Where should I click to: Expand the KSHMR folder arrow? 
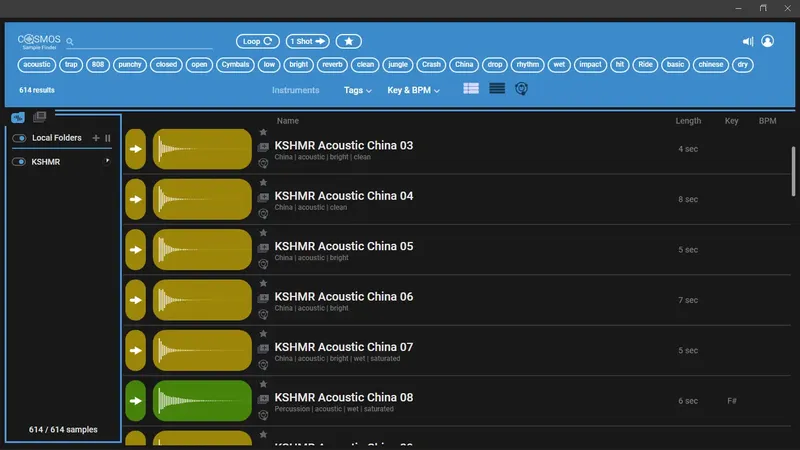(107, 161)
